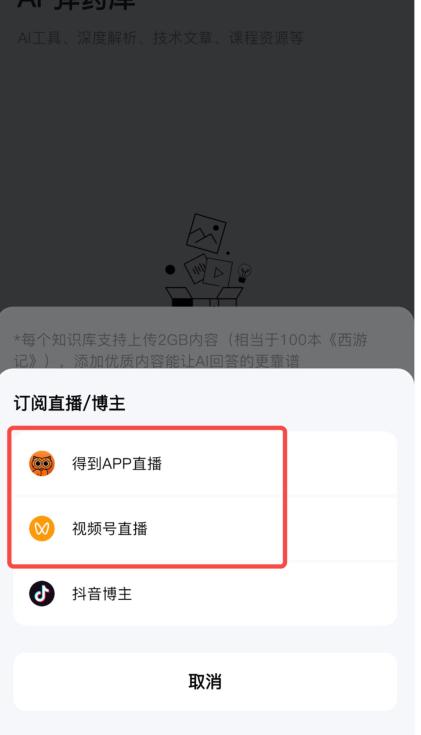Click the open box illustration
This screenshot has width=421, height=735.
coord(204,297)
